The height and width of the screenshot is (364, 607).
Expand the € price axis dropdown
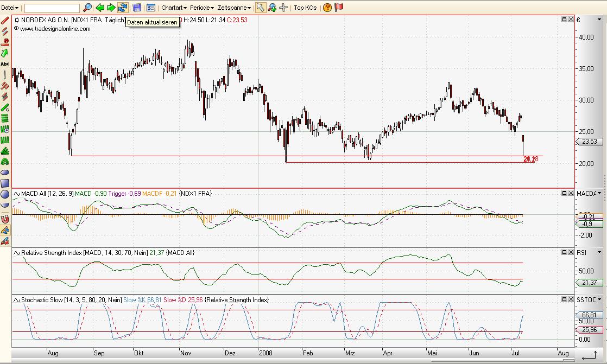pyautogui.click(x=599, y=20)
